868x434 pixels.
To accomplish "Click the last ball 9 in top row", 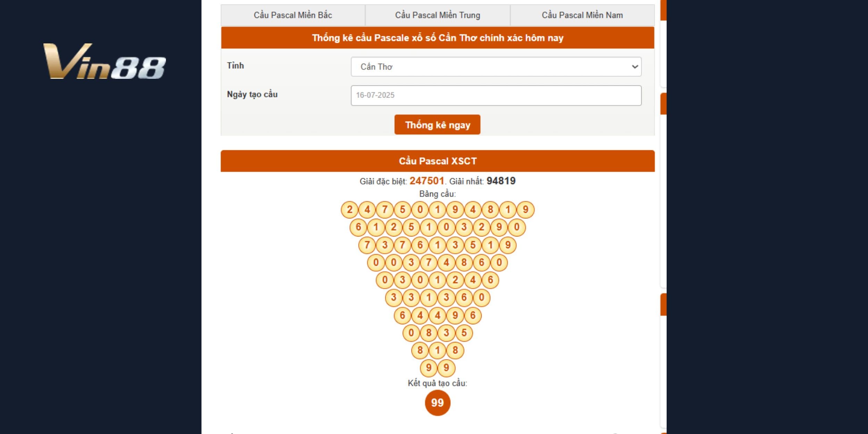I will (x=525, y=210).
